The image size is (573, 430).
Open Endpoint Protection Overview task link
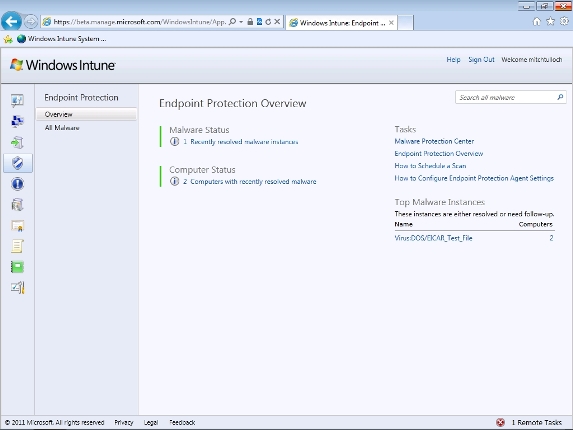pyautogui.click(x=439, y=153)
